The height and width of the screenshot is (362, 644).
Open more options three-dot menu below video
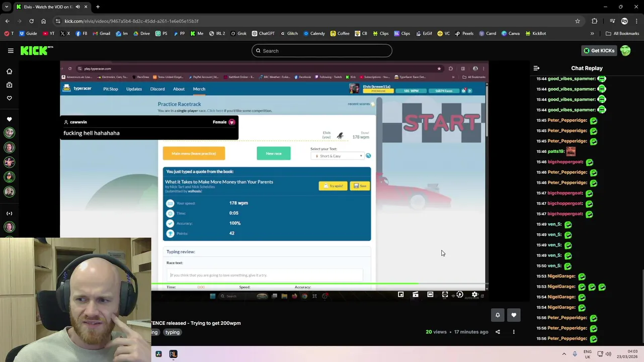[514, 332]
